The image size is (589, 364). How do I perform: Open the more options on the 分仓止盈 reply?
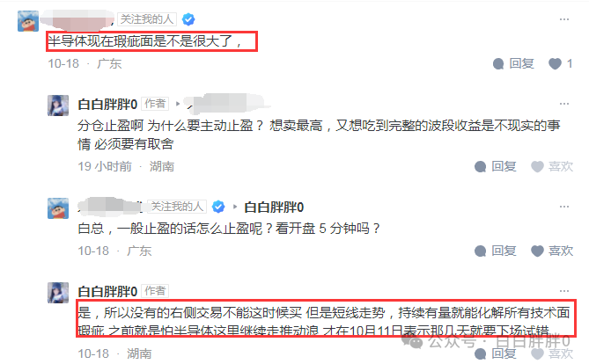coord(563,104)
